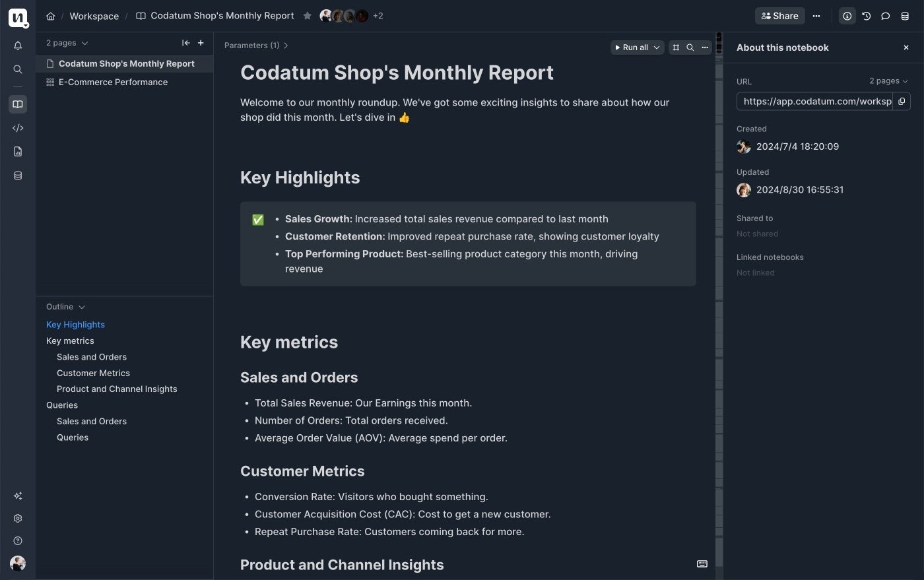Open the code editor icon in sidebar
Image resolution: width=924 pixels, height=580 pixels.
[x=18, y=128]
